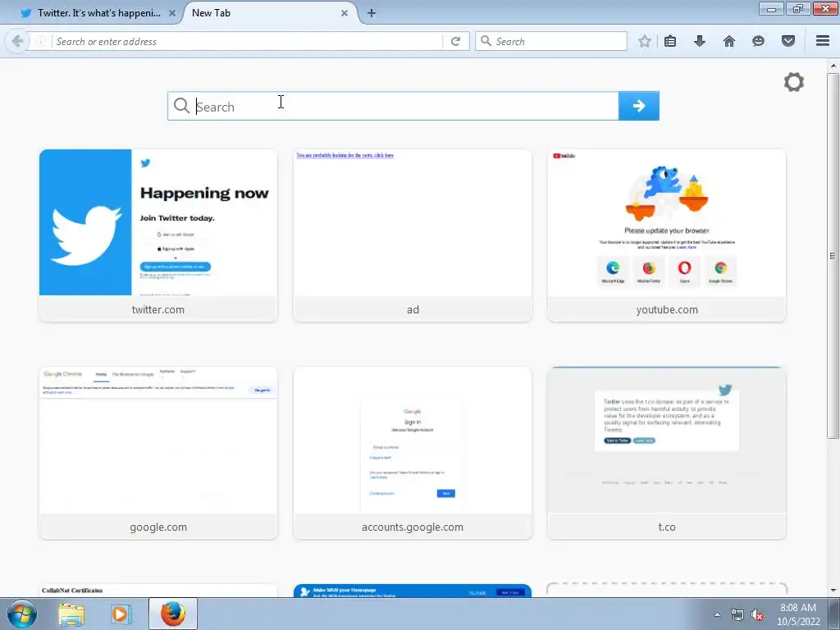This screenshot has height=630, width=840.
Task: Open the taskbar clock and date
Action: click(798, 614)
